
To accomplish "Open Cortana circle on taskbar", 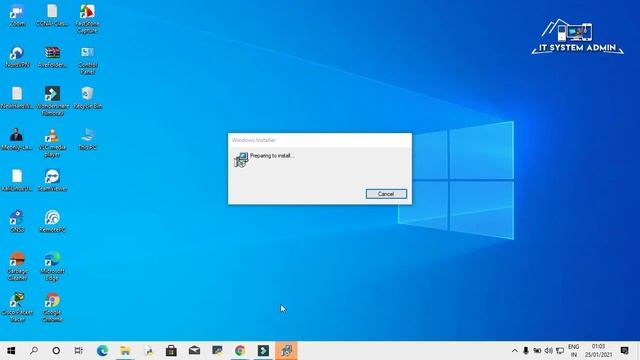I will [56, 351].
